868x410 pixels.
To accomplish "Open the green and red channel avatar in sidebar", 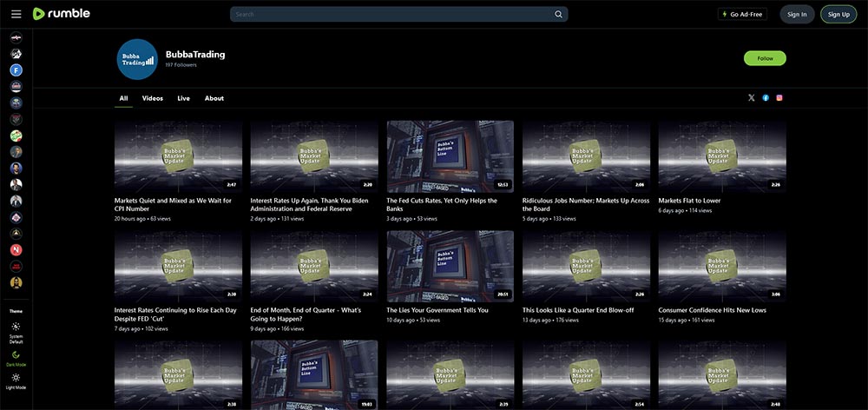I will coord(16,136).
